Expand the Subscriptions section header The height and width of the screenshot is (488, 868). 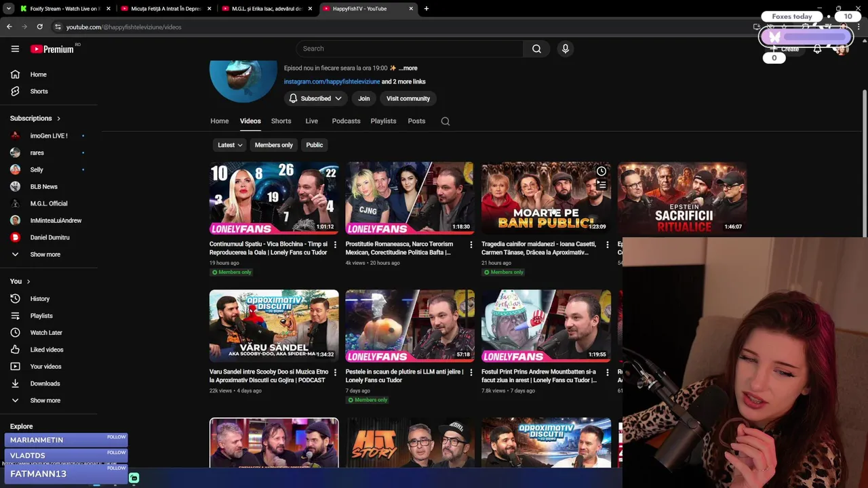pos(35,119)
